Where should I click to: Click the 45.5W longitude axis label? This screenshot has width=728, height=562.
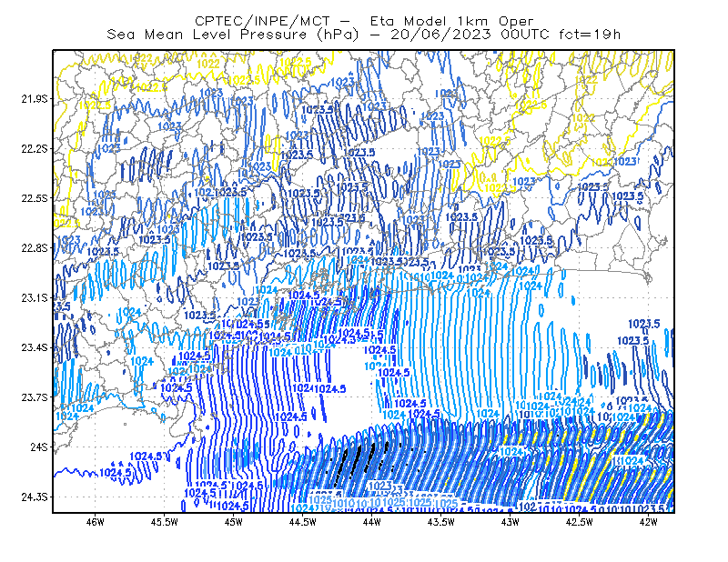tap(165, 522)
